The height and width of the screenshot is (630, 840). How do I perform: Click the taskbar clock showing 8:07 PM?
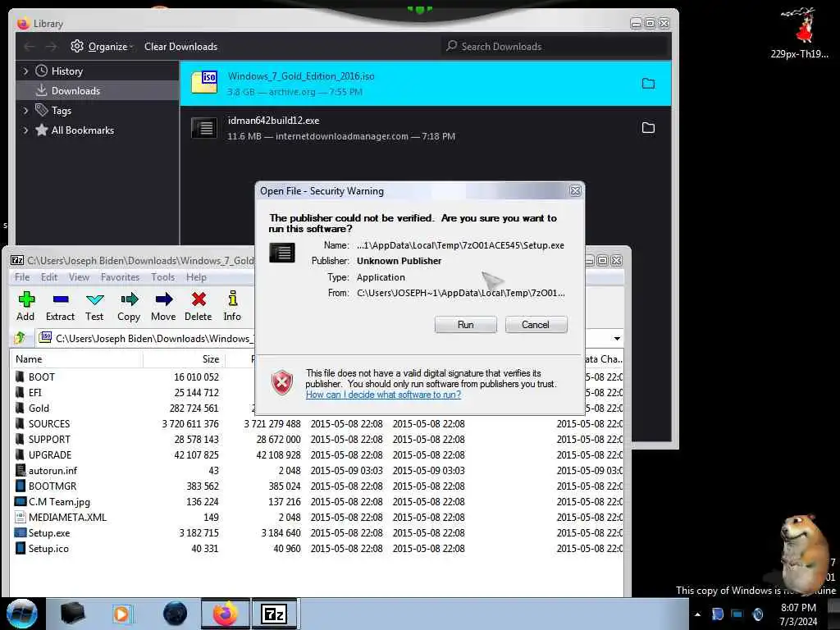798,614
